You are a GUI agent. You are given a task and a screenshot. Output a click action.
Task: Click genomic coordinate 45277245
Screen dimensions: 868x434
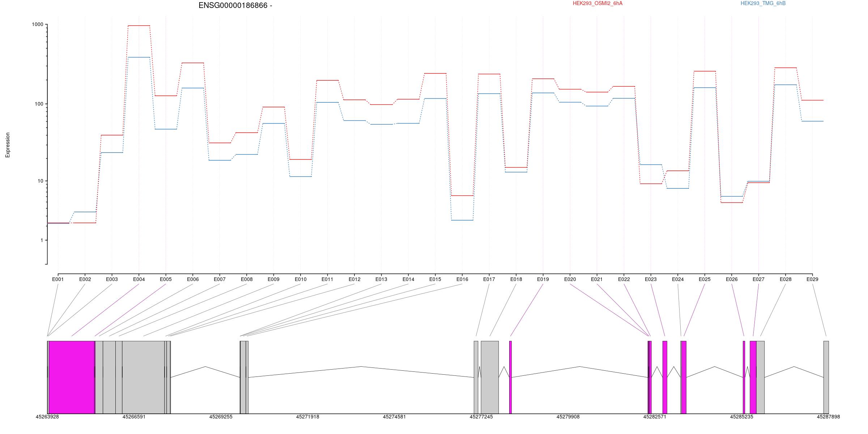(x=481, y=417)
